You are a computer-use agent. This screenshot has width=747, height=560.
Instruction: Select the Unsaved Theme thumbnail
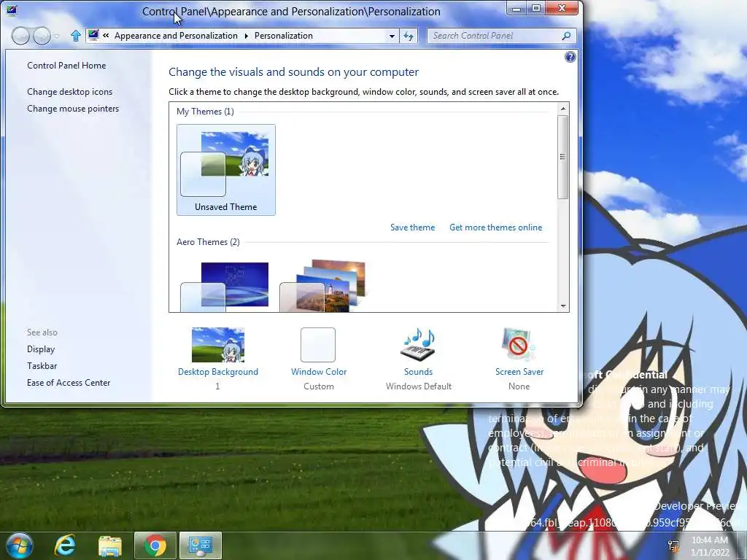click(226, 169)
